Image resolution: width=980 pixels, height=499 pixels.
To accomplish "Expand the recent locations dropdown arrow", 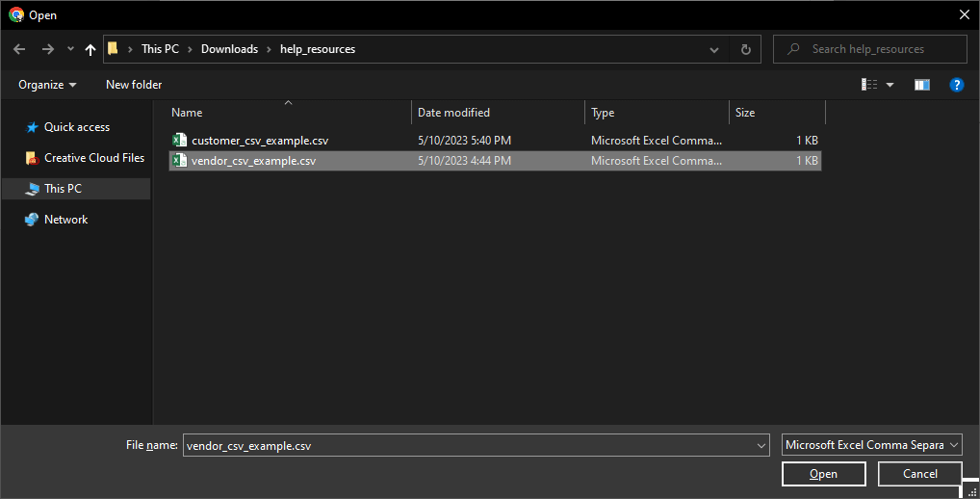I will coord(714,49).
